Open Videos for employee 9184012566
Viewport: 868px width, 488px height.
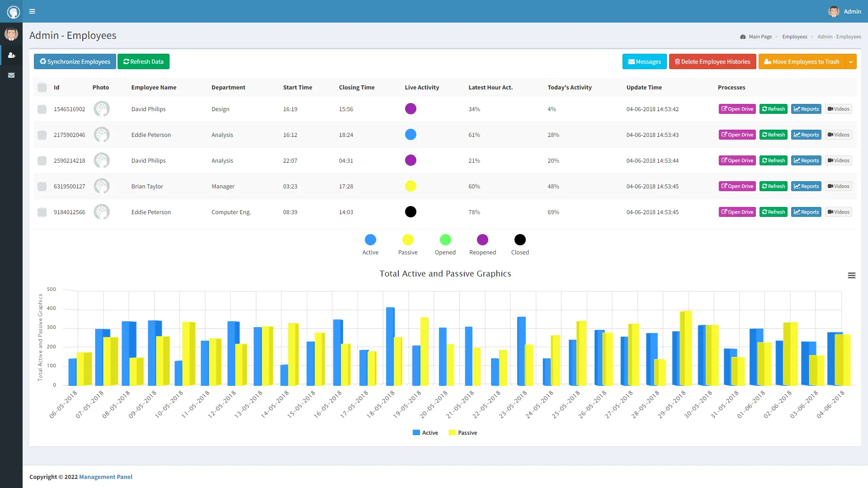pos(838,212)
